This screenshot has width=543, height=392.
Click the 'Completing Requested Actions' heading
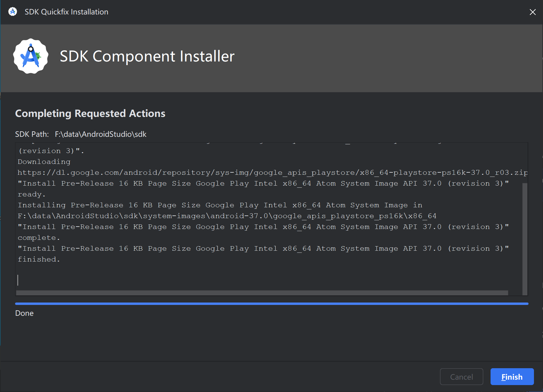[90, 114]
